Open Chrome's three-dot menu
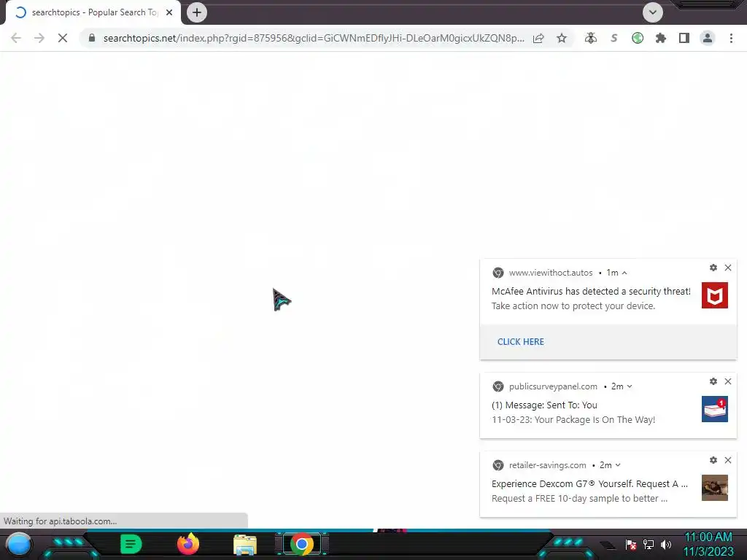The height and width of the screenshot is (560, 747). pyautogui.click(x=731, y=38)
